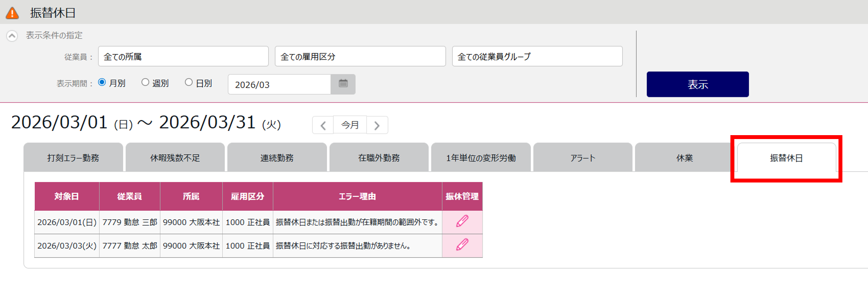868x282 pixels.
Task: Collapse the 表示条件の指定 section
Action: pos(12,36)
